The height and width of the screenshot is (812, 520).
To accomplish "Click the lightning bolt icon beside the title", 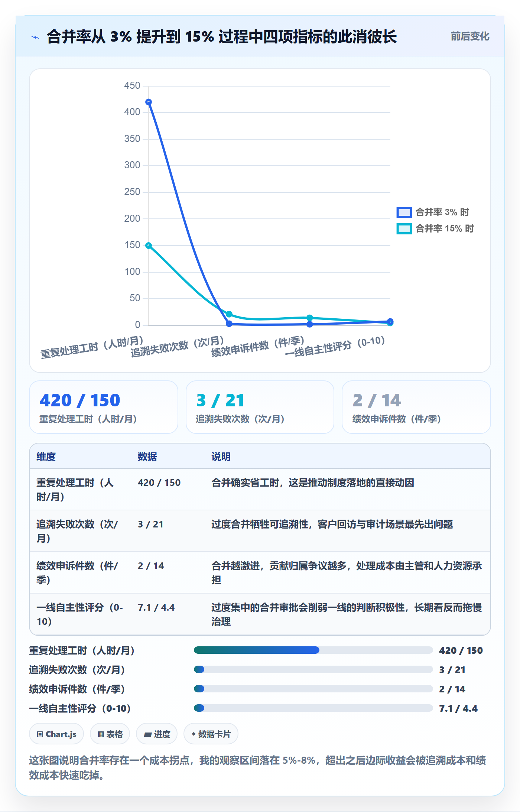I will point(35,37).
